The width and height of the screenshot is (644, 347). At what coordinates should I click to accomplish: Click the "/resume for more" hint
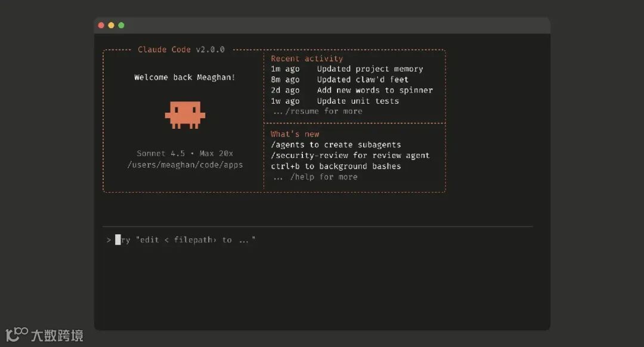(324, 111)
